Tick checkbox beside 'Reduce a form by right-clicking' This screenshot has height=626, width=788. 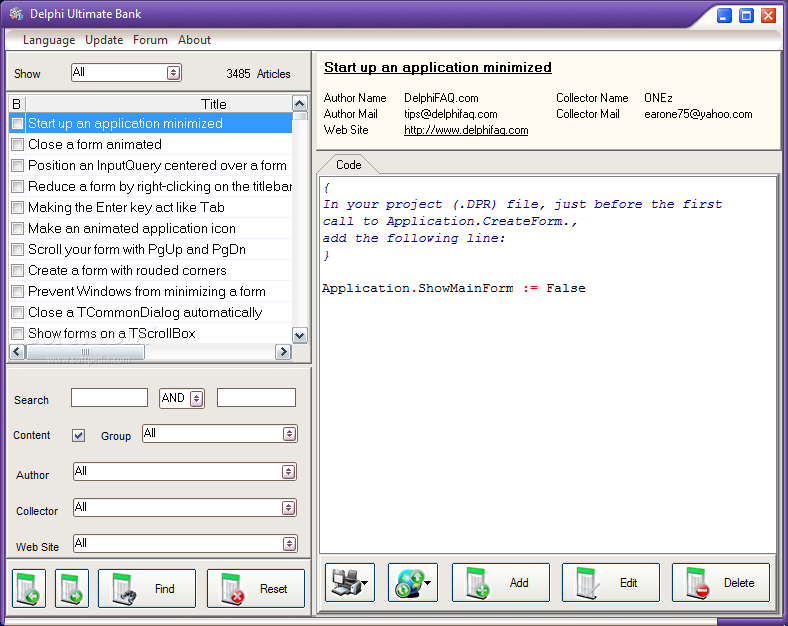point(18,186)
